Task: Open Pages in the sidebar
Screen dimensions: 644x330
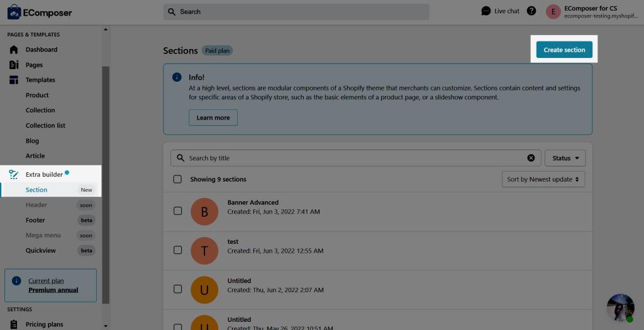Action: 34,65
